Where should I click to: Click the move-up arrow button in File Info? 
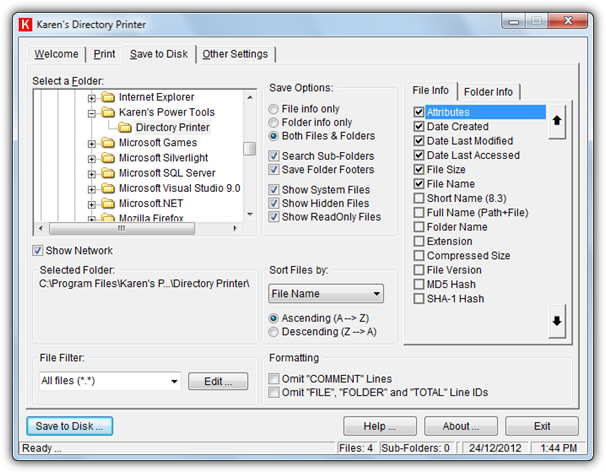[x=557, y=120]
